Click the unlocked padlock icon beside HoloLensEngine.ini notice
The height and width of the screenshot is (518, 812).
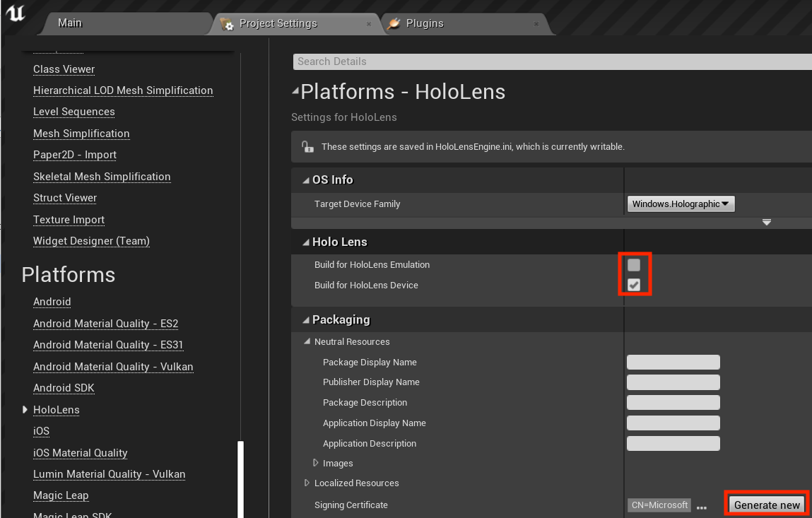point(307,146)
